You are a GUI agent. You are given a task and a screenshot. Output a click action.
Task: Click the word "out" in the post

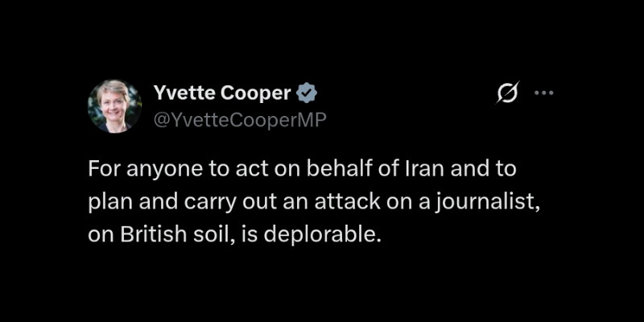(254, 204)
